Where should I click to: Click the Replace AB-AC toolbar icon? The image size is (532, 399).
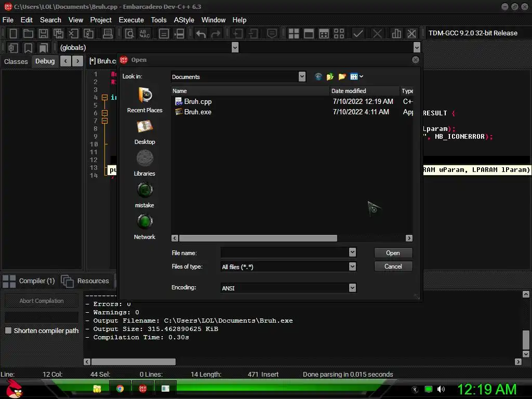[x=144, y=33]
